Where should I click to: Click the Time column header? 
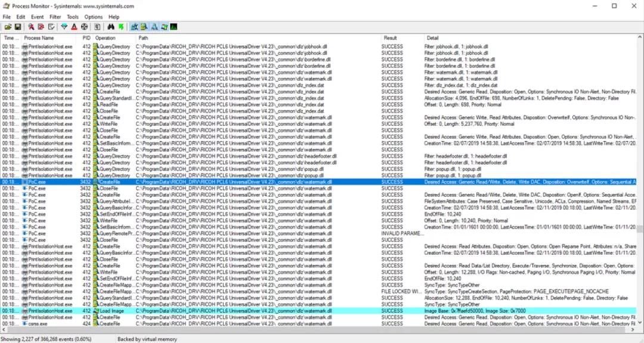[11, 38]
